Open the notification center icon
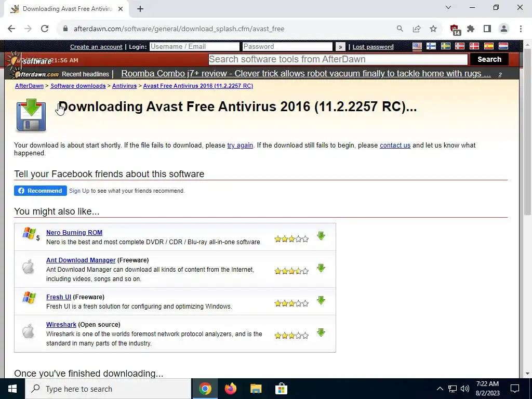This screenshot has height=399, width=532. pos(515,389)
